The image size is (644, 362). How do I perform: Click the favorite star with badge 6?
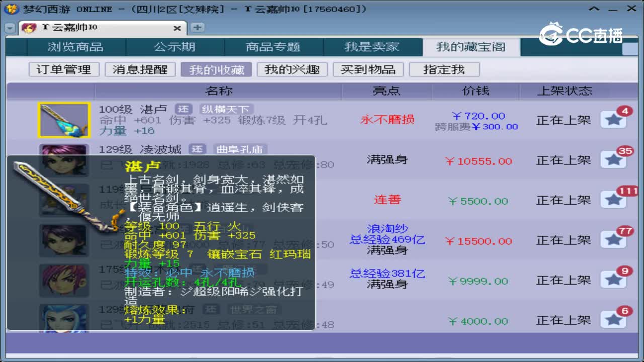[x=613, y=320]
